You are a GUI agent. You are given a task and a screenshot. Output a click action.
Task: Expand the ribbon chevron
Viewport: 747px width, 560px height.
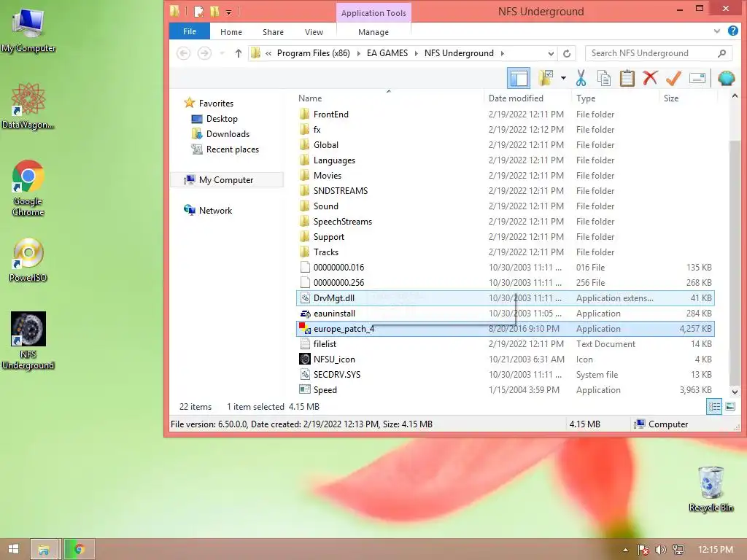[x=717, y=31]
